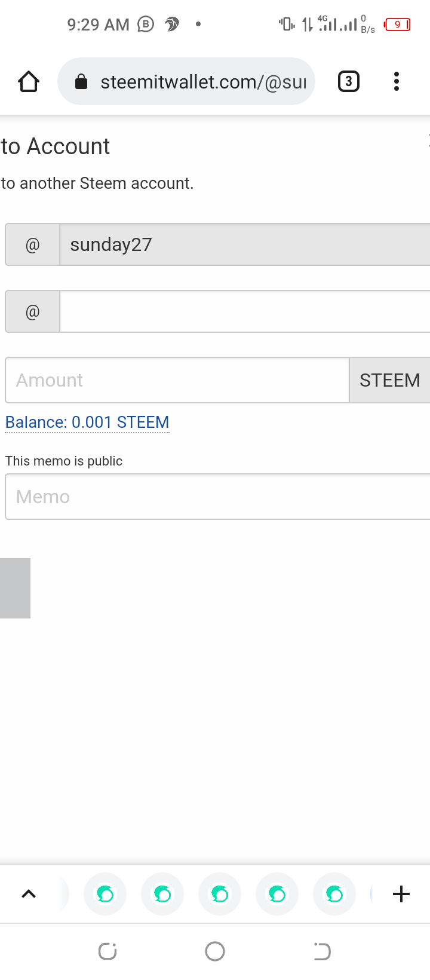Screen dimensions: 430x980
Task: Tap the steemitwallet.com URL text
Action: point(203,82)
